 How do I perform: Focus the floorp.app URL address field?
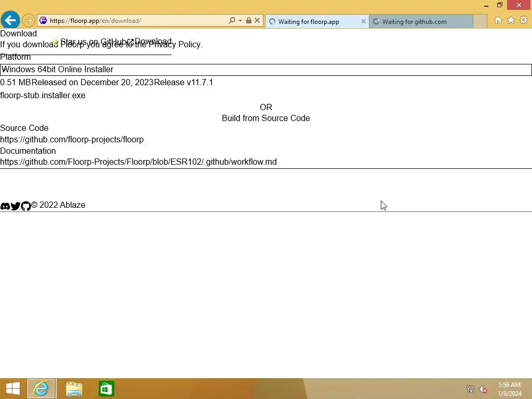point(136,21)
